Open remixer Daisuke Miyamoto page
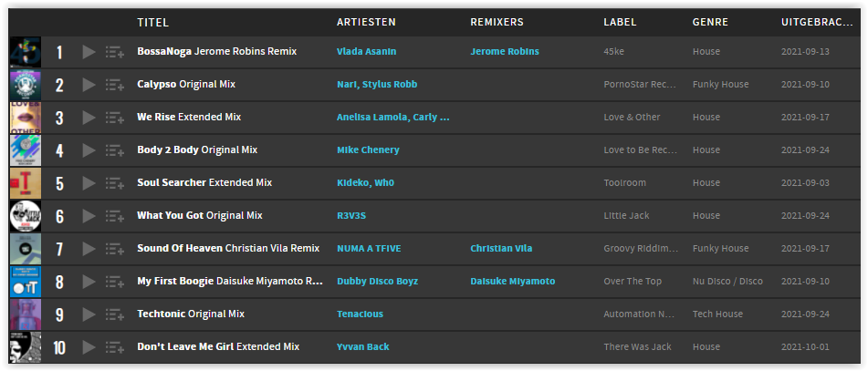868x371 pixels. pos(513,282)
